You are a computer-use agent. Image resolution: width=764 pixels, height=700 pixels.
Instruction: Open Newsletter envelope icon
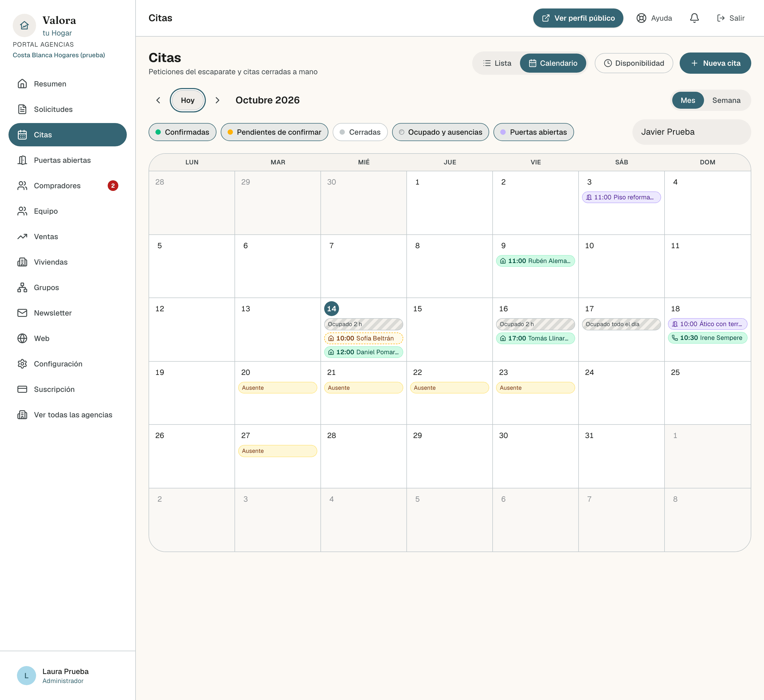pyautogui.click(x=22, y=313)
